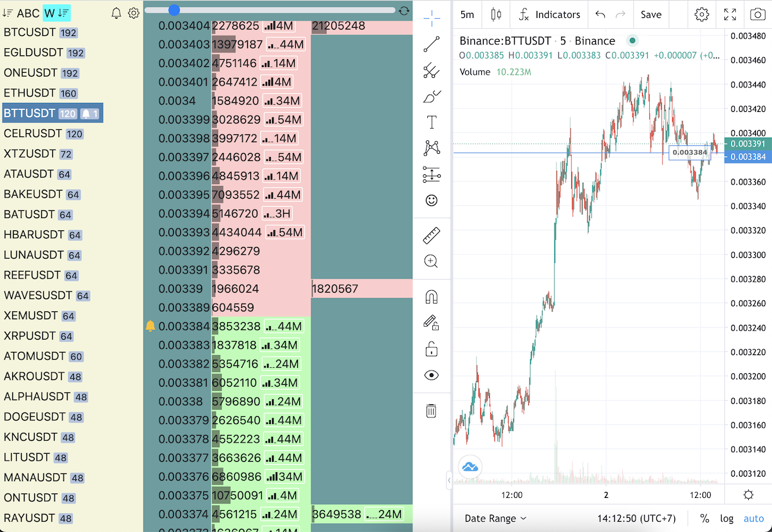Open the candlestick chart style selector
Viewport: 772px width, 532px height.
click(x=496, y=14)
